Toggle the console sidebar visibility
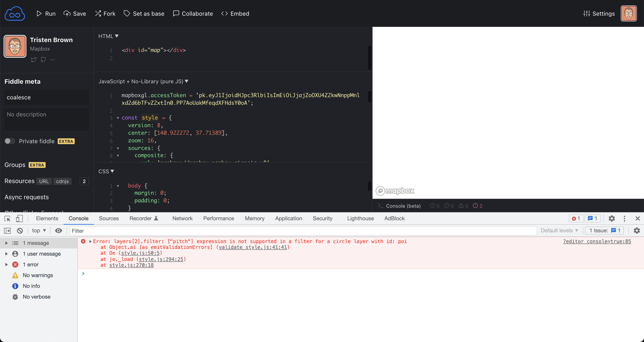Image resolution: width=644 pixels, height=342 pixels. click(x=8, y=230)
